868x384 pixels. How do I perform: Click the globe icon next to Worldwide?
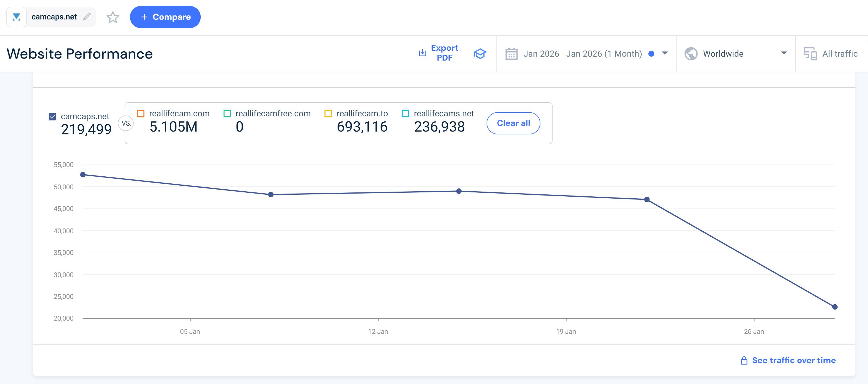pos(691,54)
